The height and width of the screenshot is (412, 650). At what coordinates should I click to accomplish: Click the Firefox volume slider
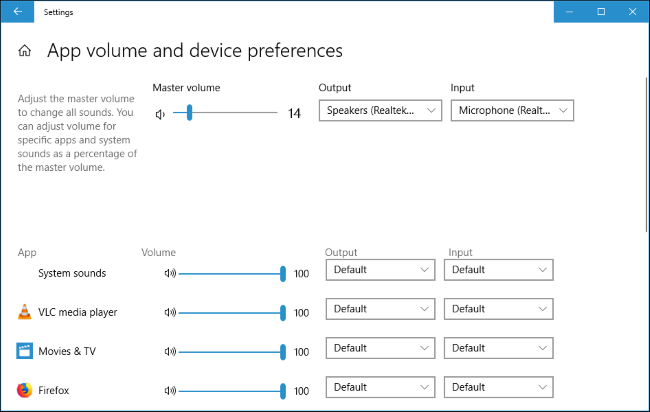[232, 390]
